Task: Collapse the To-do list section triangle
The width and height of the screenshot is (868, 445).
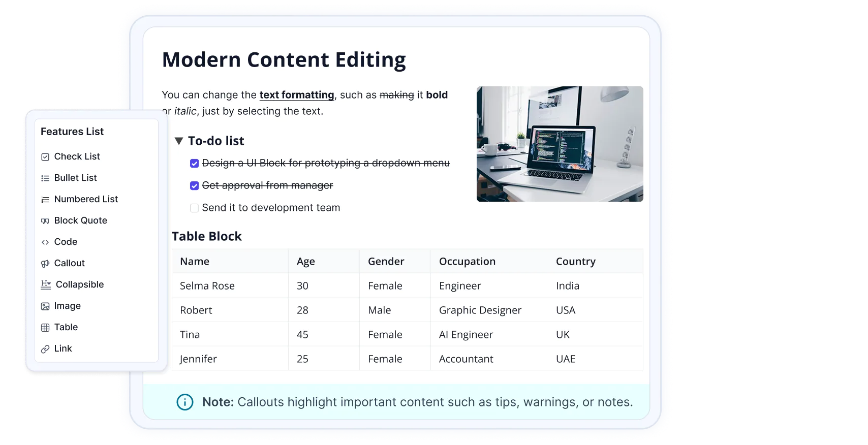Action: tap(179, 141)
